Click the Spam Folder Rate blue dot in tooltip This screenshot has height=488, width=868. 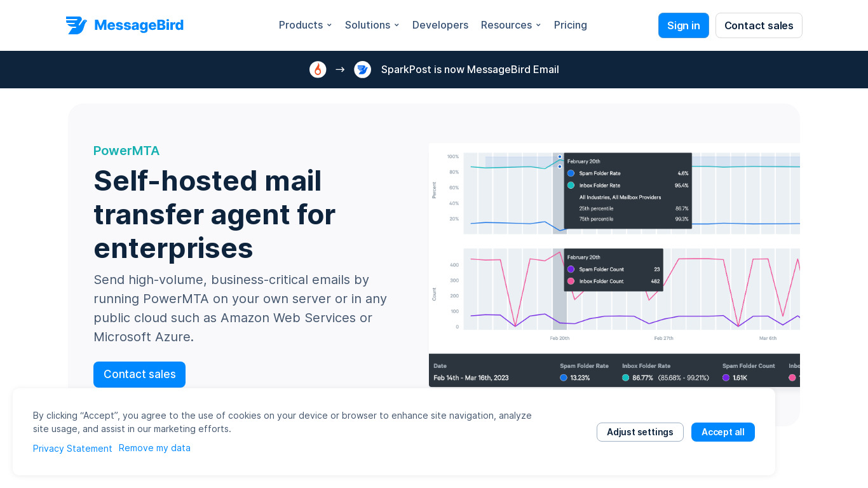click(x=571, y=173)
